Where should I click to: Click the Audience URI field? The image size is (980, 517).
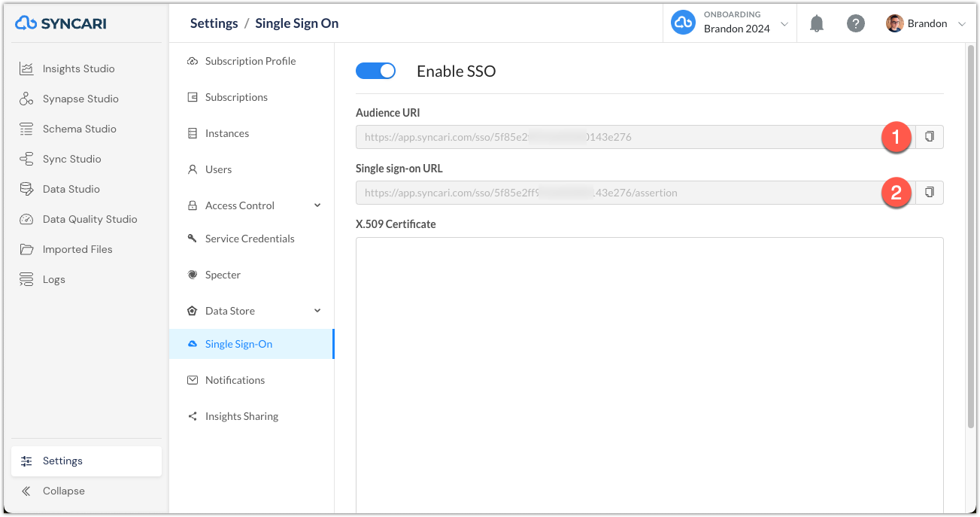tap(635, 137)
